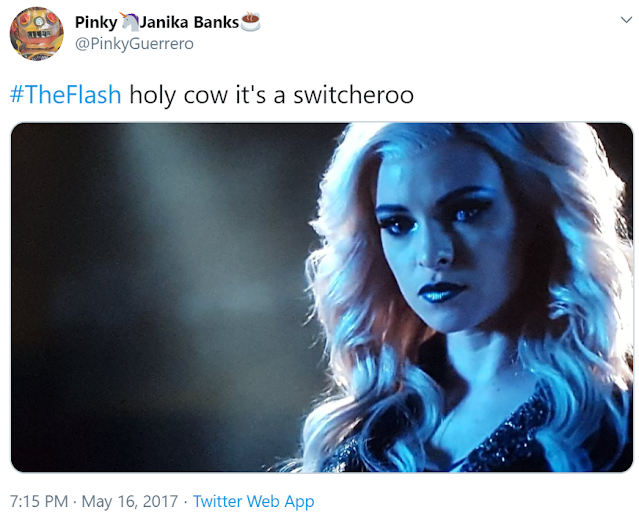The image size is (639, 518).
Task: Expand the attached tweet photo
Action: coord(322,297)
